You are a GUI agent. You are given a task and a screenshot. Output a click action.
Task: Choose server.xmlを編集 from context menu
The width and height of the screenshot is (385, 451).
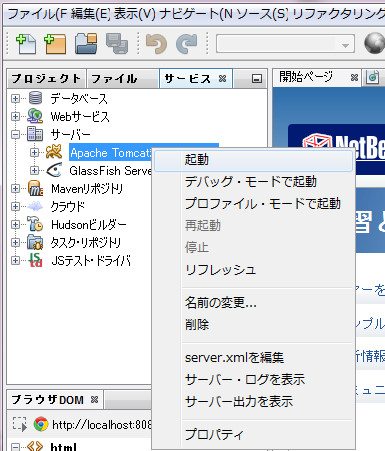click(253, 358)
